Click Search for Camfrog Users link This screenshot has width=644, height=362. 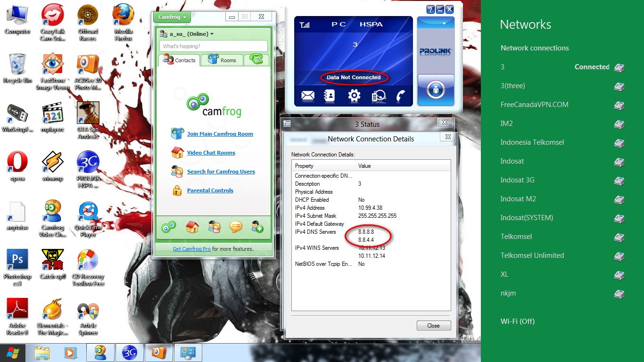click(x=221, y=172)
